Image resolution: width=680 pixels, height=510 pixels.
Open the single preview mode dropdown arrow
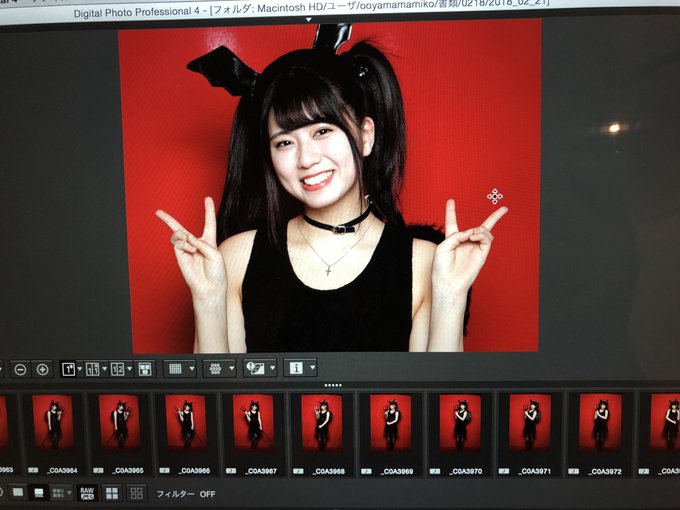(80, 369)
